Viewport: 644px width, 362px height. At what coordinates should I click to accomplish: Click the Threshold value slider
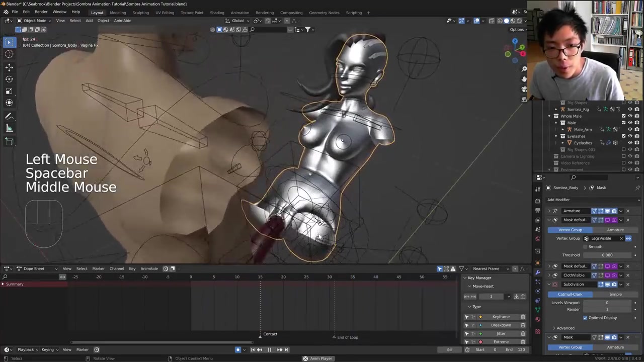[607, 255]
